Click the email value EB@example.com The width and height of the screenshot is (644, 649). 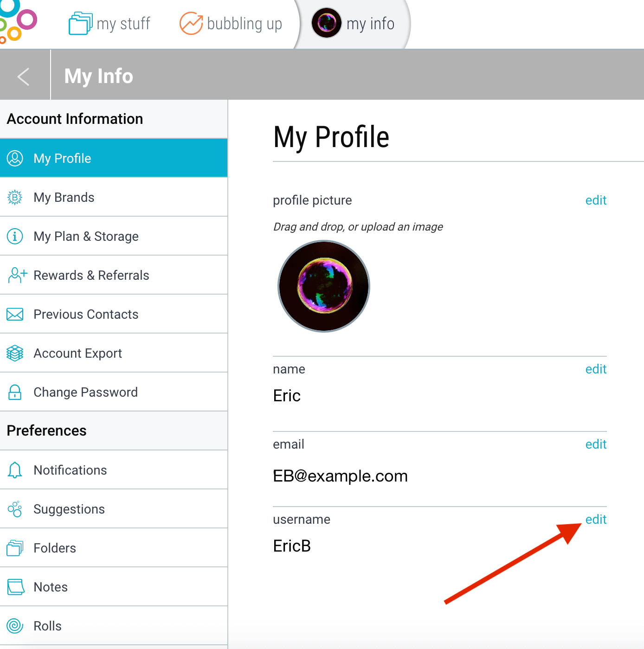340,476
